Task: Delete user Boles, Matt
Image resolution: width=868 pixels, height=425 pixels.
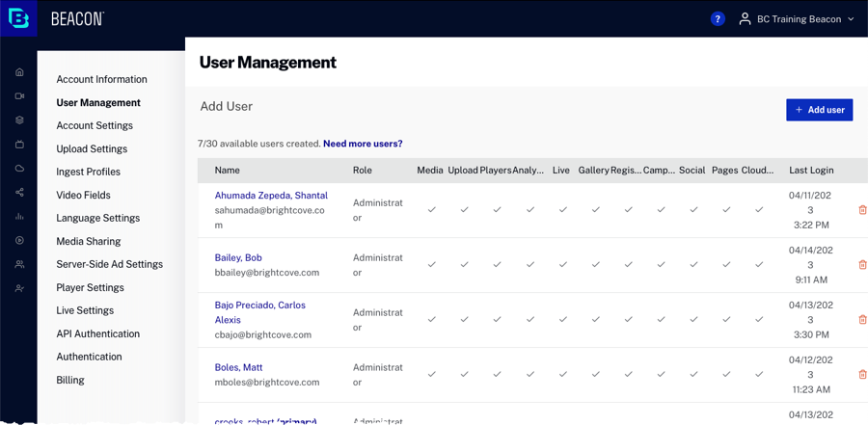Action: point(862,375)
